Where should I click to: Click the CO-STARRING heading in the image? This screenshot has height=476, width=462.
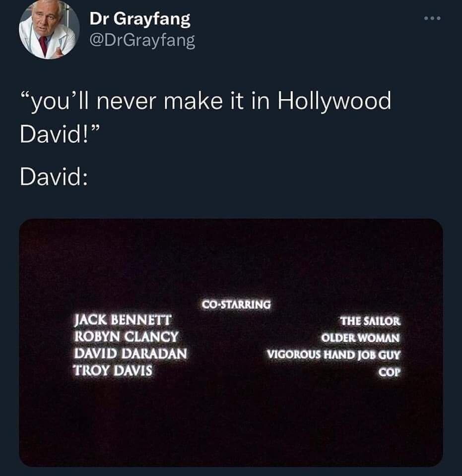[x=236, y=304]
